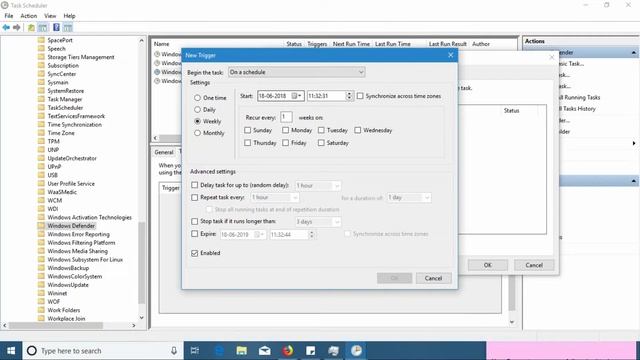The width and height of the screenshot is (640, 360).
Task: Click OK in the background task dialog
Action: click(x=487, y=265)
